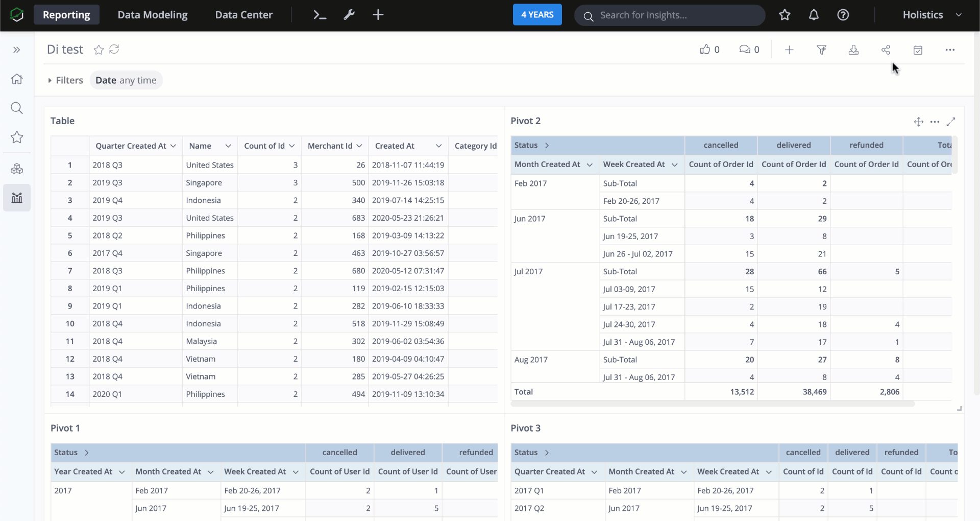Open Week Created At dropdown in Pivot 3

[769, 472]
